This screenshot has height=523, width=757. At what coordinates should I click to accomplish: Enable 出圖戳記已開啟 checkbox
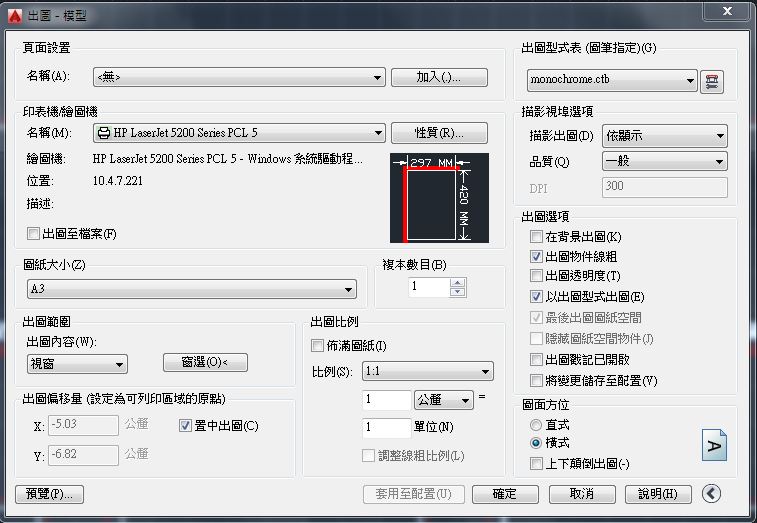coord(536,360)
